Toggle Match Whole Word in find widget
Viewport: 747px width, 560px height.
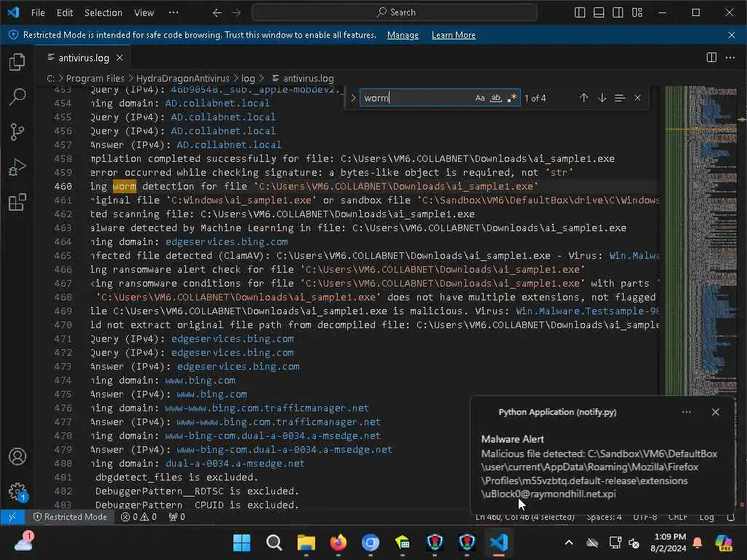tap(496, 98)
